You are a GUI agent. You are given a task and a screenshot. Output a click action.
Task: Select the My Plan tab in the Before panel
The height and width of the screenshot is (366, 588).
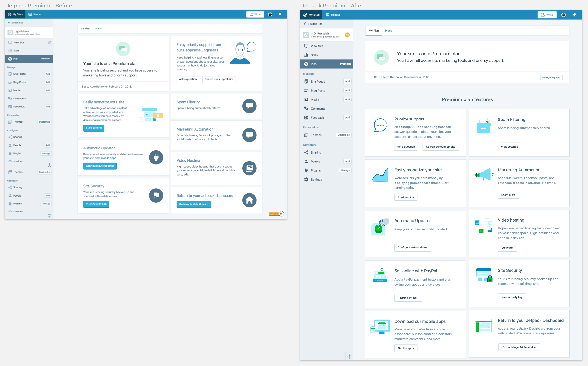click(85, 28)
